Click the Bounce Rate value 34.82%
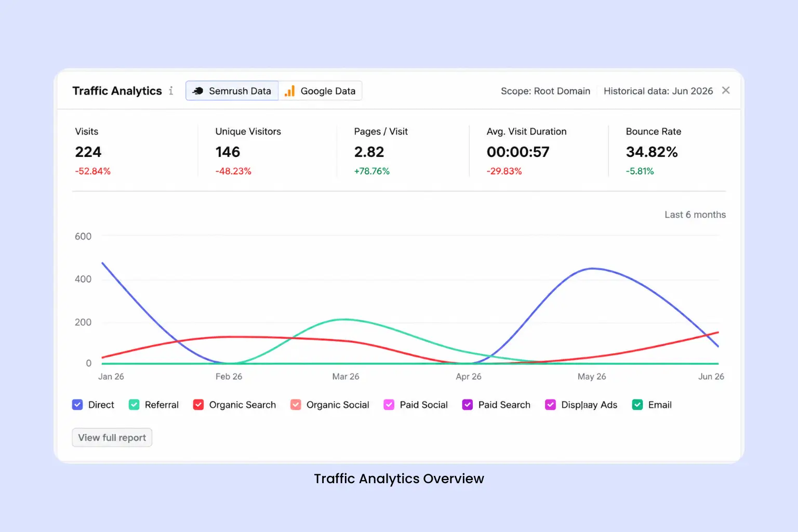Screen dimensions: 798x532 (x=651, y=152)
